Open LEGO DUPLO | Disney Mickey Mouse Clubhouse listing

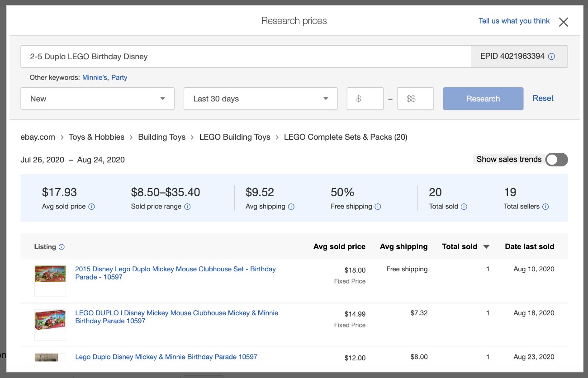click(x=177, y=317)
